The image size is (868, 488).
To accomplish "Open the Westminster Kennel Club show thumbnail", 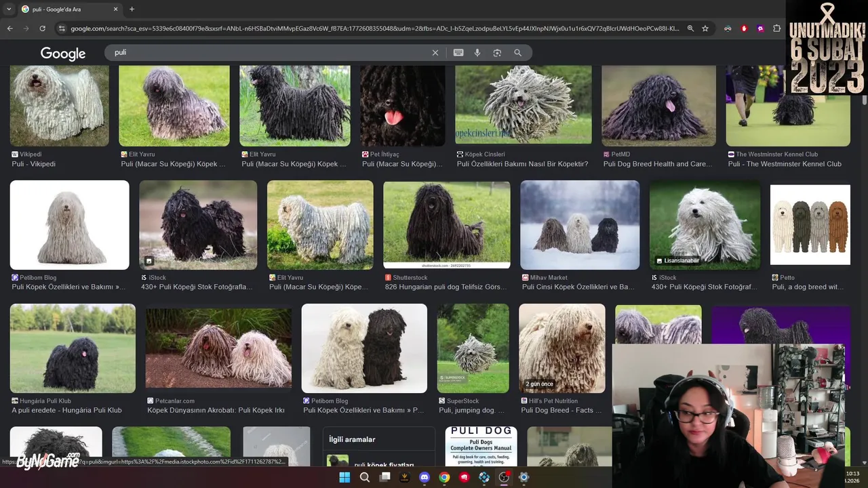I will click(x=788, y=106).
